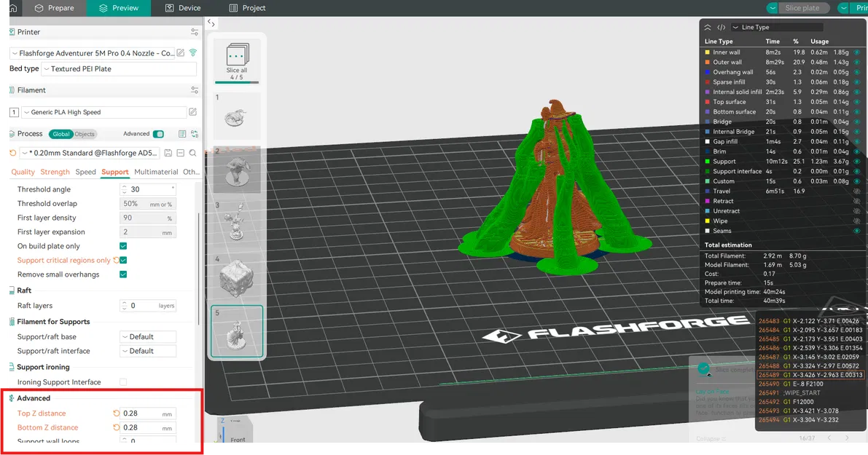Click the Slice plate button

click(x=802, y=8)
